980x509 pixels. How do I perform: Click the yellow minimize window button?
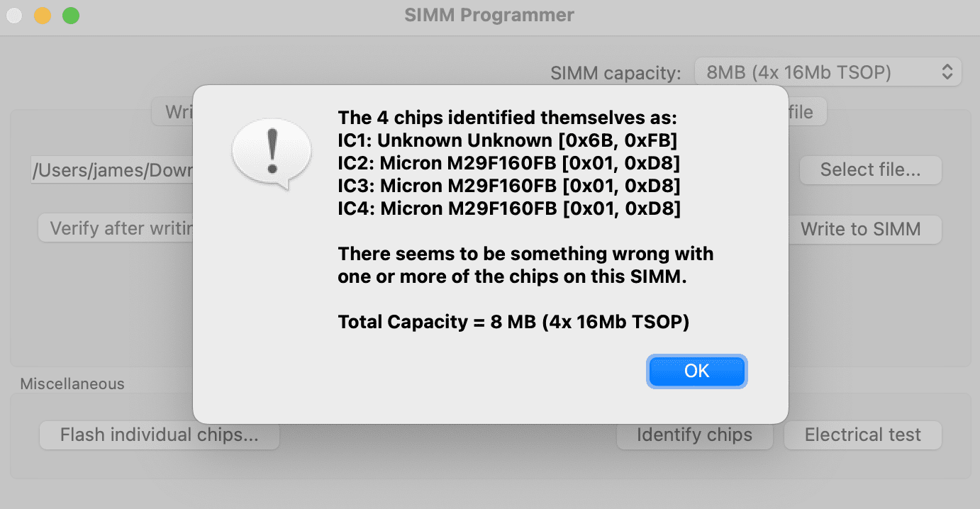click(43, 15)
